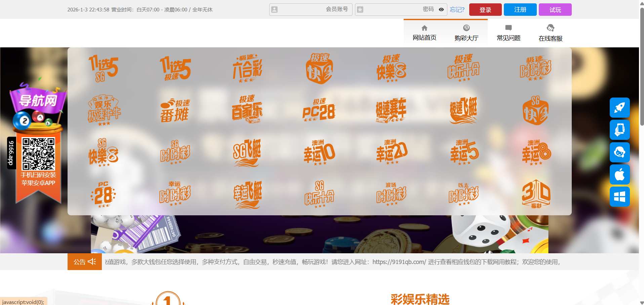
Task: Select the 幸运飞艇 game icon
Action: point(247,194)
